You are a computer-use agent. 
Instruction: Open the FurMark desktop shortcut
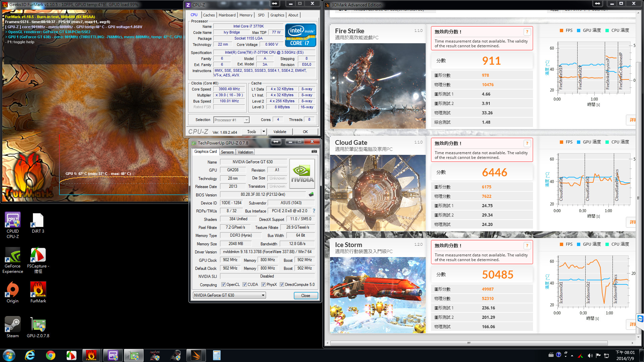point(38,292)
